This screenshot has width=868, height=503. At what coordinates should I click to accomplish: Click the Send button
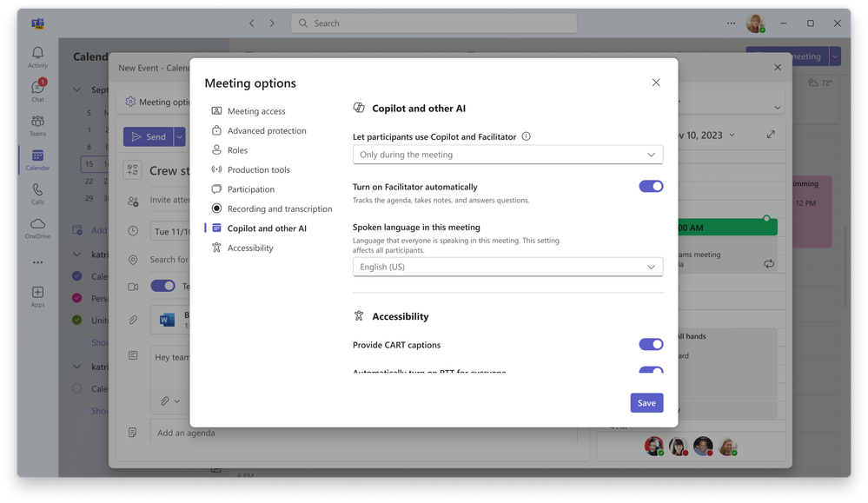pyautogui.click(x=149, y=136)
